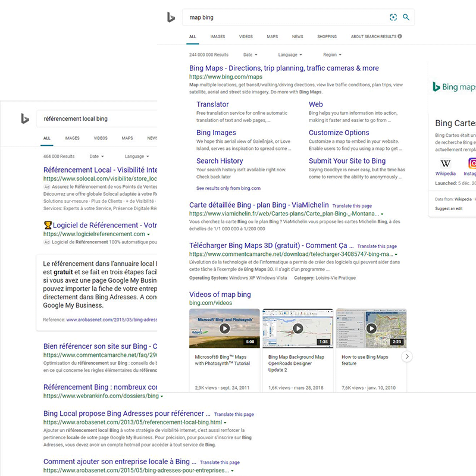This screenshot has width=476, height=476.
Task: Click the Instagram icon in the Bing Cartes panel
Action: point(472,164)
